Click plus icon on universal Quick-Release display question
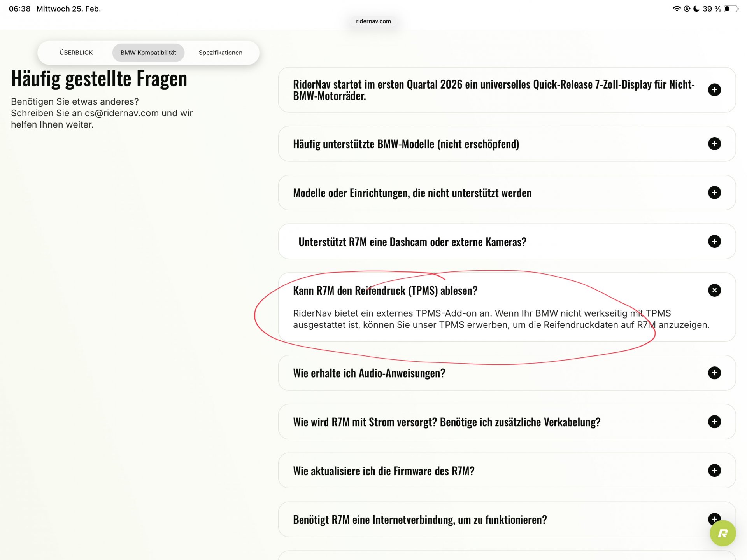The image size is (747, 560). point(714,90)
